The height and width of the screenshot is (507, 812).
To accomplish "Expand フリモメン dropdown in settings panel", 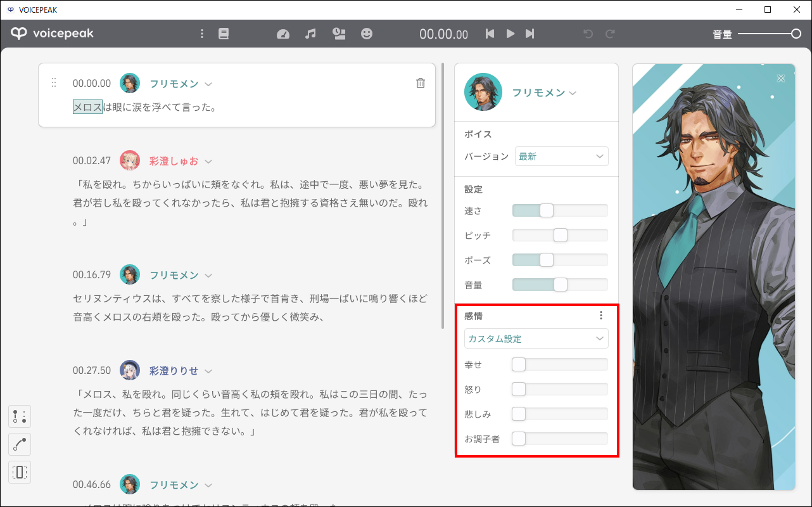I will pos(573,93).
